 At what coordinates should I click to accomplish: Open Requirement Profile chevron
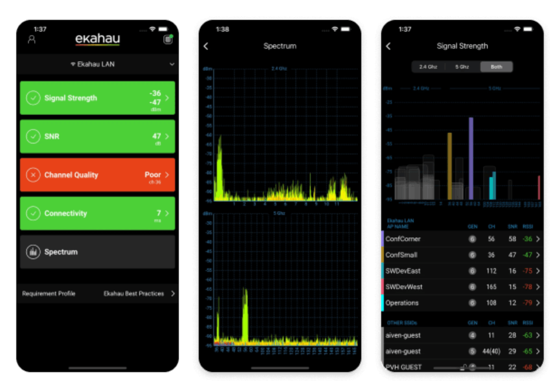pos(173,294)
